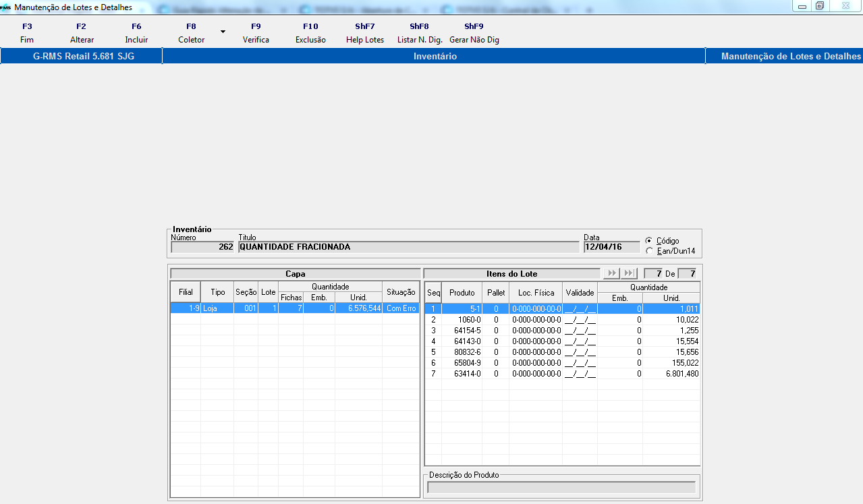The image size is (863, 504).
Task: Click the Validade column header
Action: click(x=580, y=293)
